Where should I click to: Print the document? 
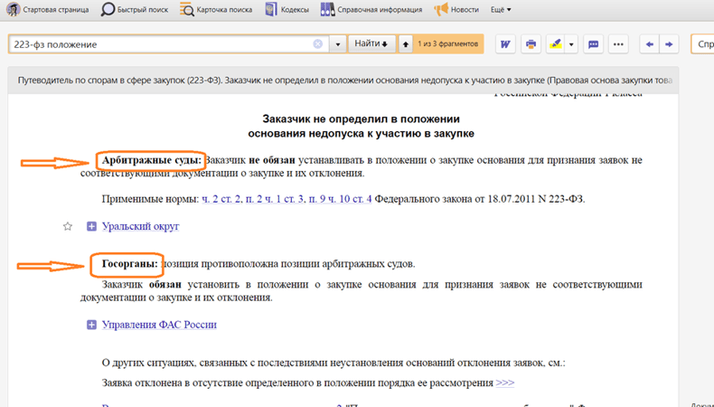tap(530, 44)
